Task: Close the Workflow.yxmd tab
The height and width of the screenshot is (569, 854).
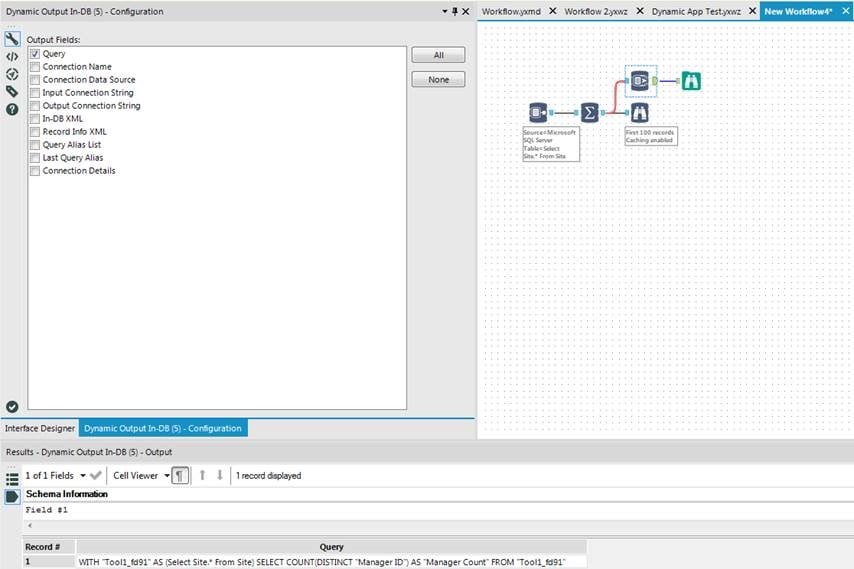Action: pyautogui.click(x=552, y=11)
